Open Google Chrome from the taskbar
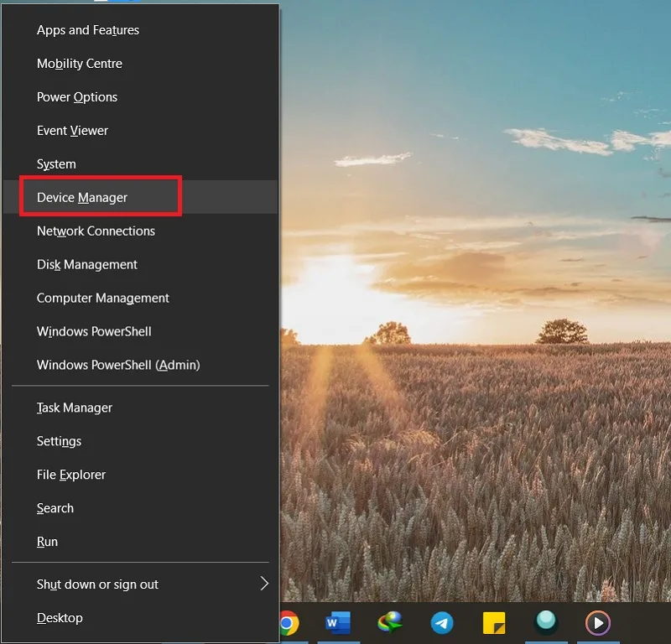The height and width of the screenshot is (644, 671). 289,623
